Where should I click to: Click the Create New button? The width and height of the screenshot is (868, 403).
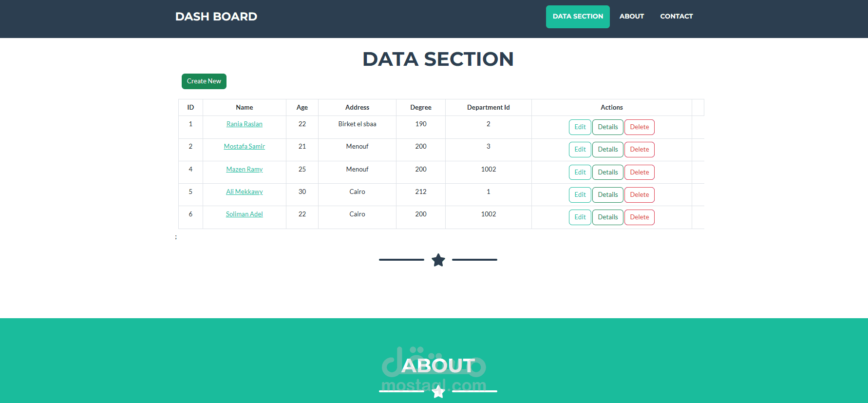coord(204,81)
